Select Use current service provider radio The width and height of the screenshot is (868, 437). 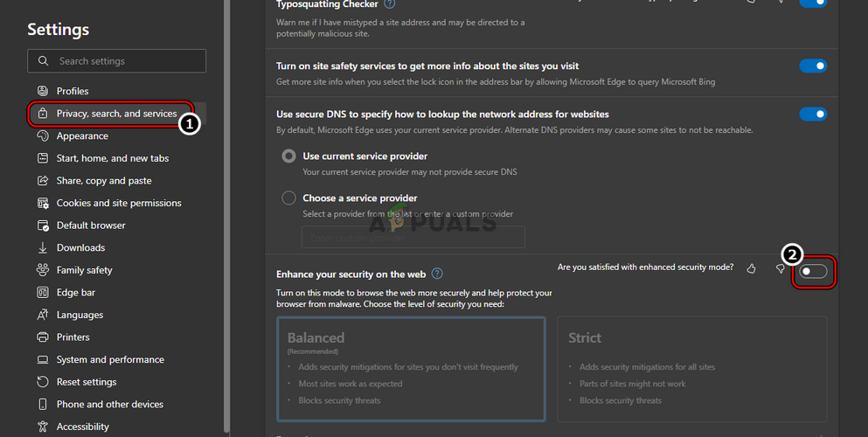pyautogui.click(x=289, y=156)
